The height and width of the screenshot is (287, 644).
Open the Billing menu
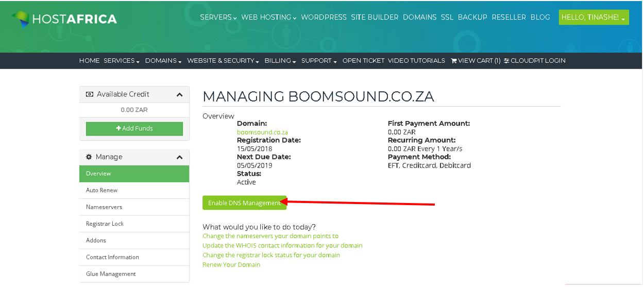click(x=280, y=61)
